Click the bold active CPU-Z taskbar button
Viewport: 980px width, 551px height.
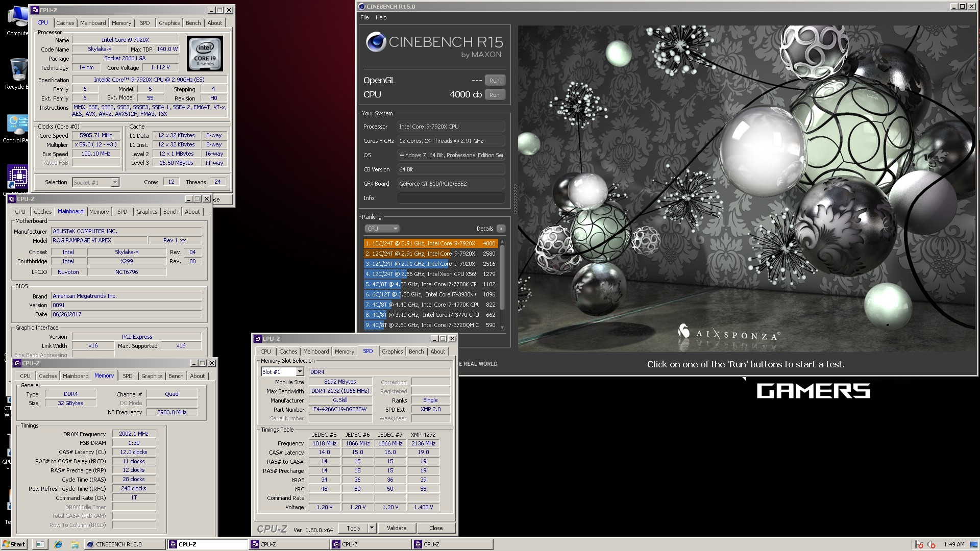pyautogui.click(x=207, y=544)
